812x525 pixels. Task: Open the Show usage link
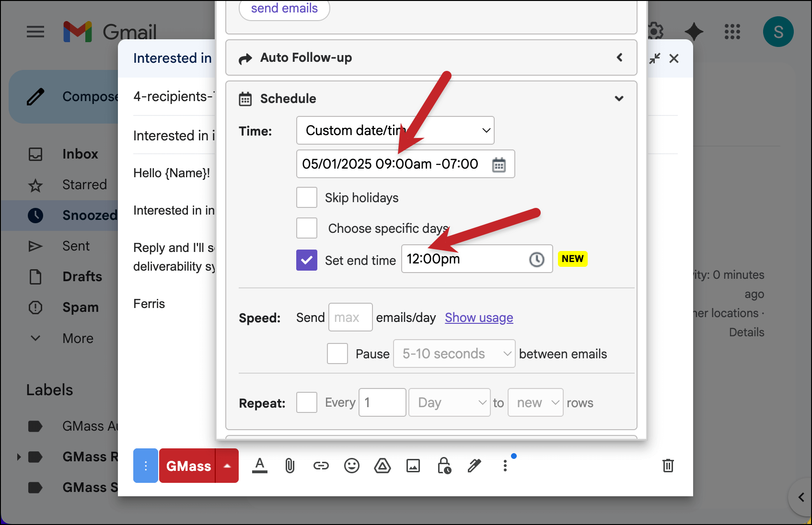[x=479, y=318]
